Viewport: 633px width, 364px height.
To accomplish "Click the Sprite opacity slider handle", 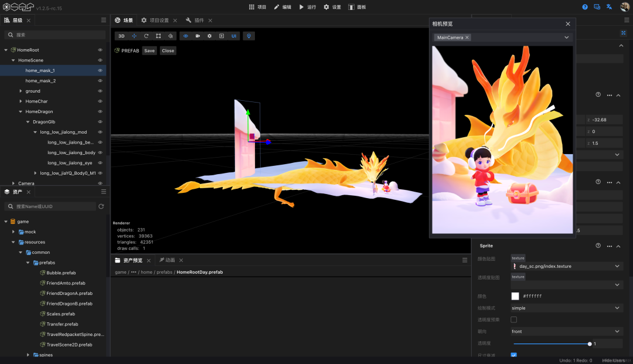I will tap(590, 344).
